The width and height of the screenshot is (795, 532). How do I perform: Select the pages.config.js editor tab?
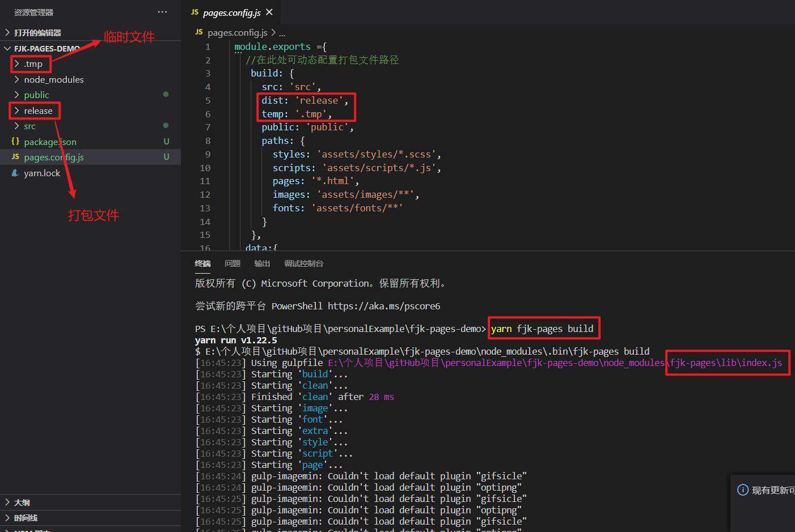coord(231,12)
